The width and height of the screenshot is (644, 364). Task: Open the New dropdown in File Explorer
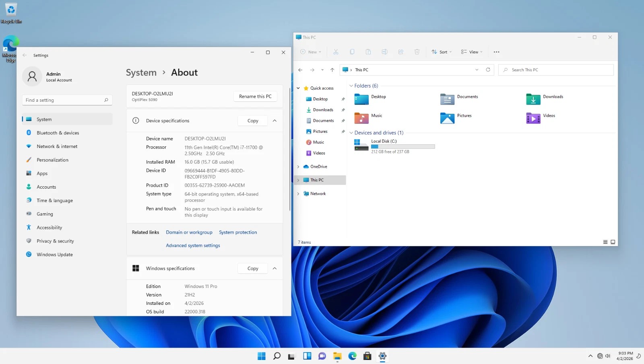tap(311, 52)
